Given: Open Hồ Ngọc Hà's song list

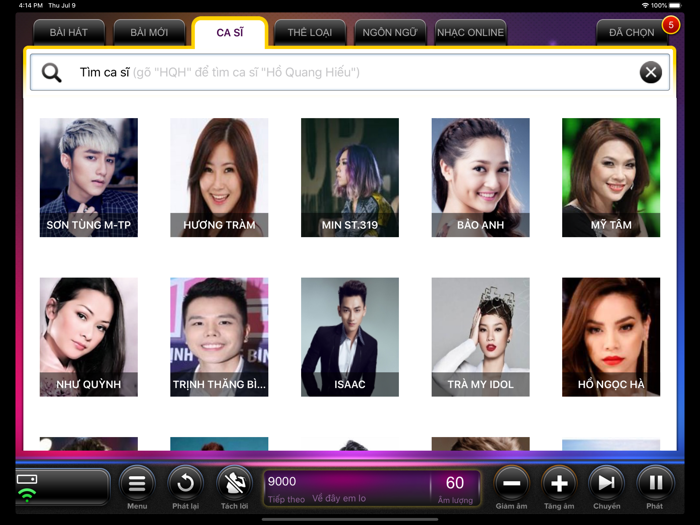Looking at the screenshot, I should [x=611, y=337].
